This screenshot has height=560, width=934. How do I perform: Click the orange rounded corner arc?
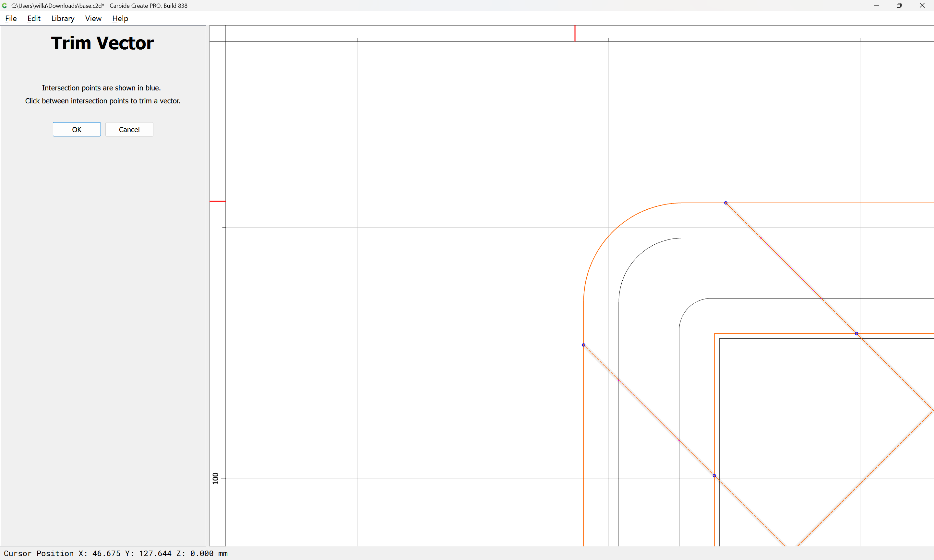pyautogui.click(x=613, y=232)
